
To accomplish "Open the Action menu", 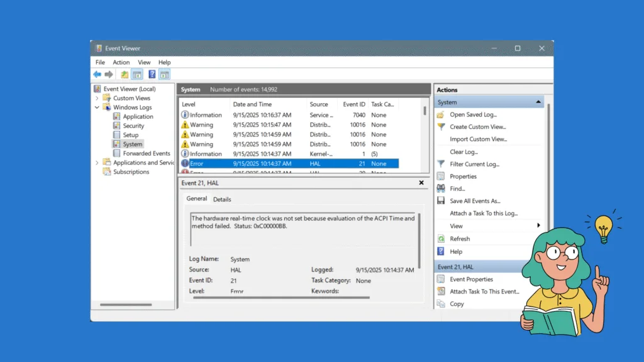I will point(121,62).
